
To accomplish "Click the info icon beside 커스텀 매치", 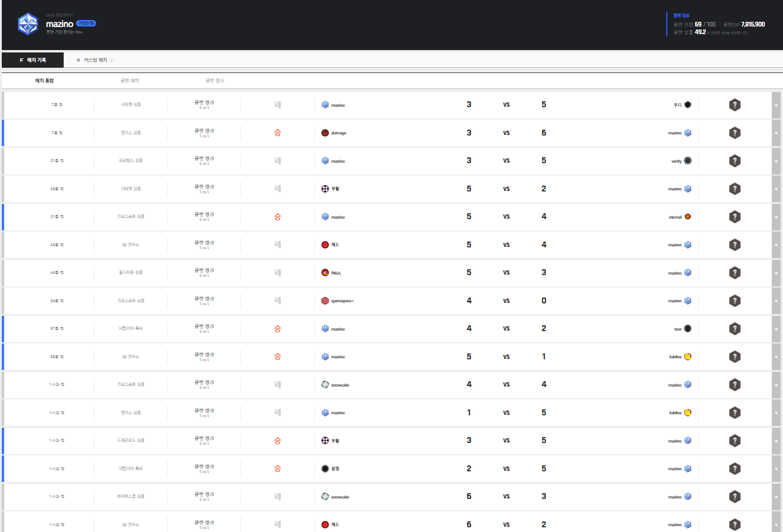I will [111, 60].
